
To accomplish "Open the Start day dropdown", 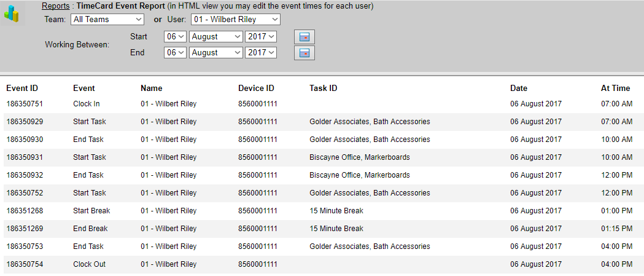I will tap(175, 37).
